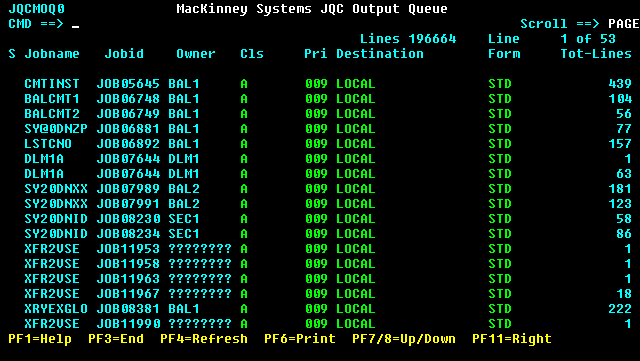Click PF3=End function key label
The height and width of the screenshot is (361, 640).
[x=116, y=339]
